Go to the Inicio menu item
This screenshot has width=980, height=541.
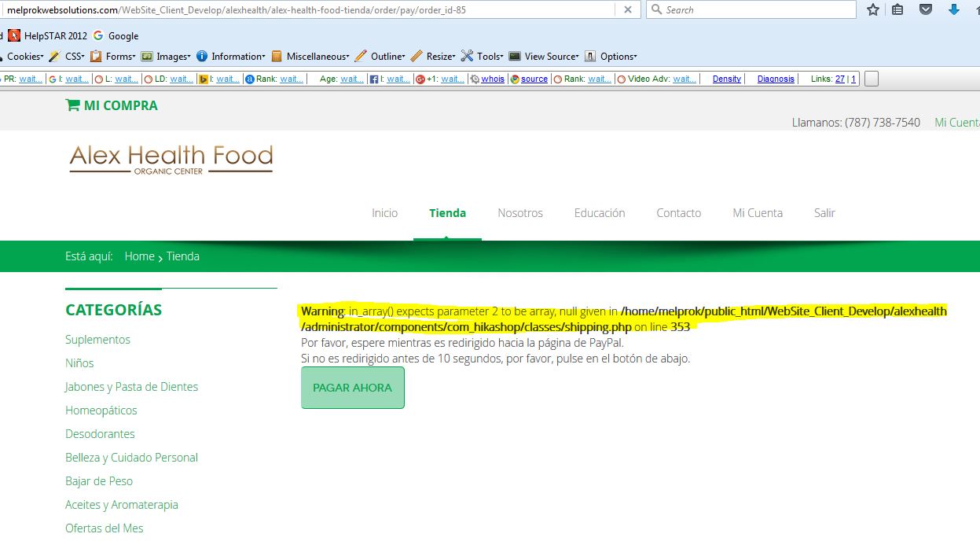(x=385, y=213)
